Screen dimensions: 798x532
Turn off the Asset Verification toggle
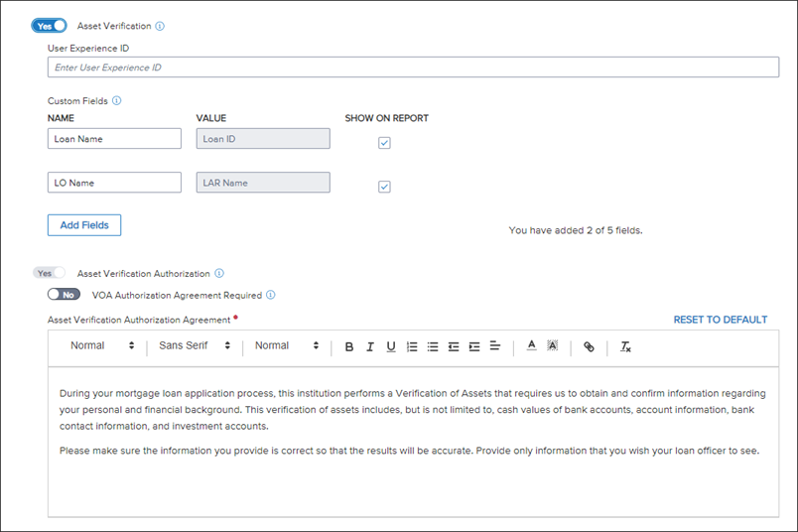[50, 26]
